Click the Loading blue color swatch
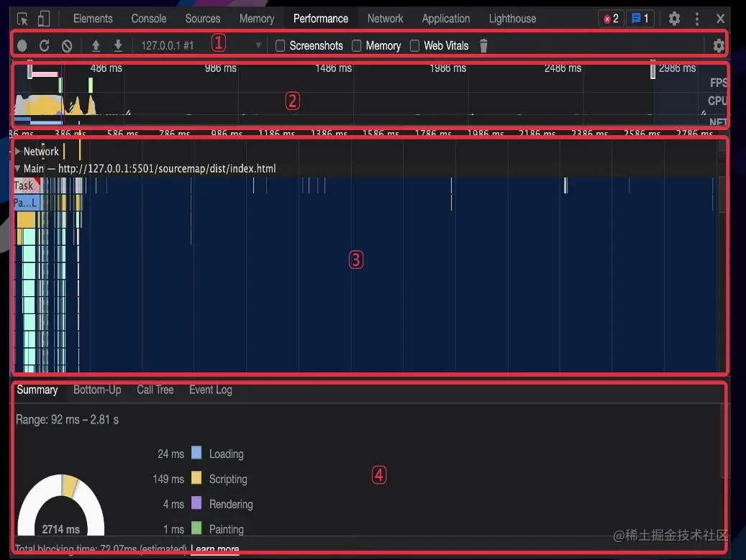Screen dimensions: 746x560 (196, 452)
